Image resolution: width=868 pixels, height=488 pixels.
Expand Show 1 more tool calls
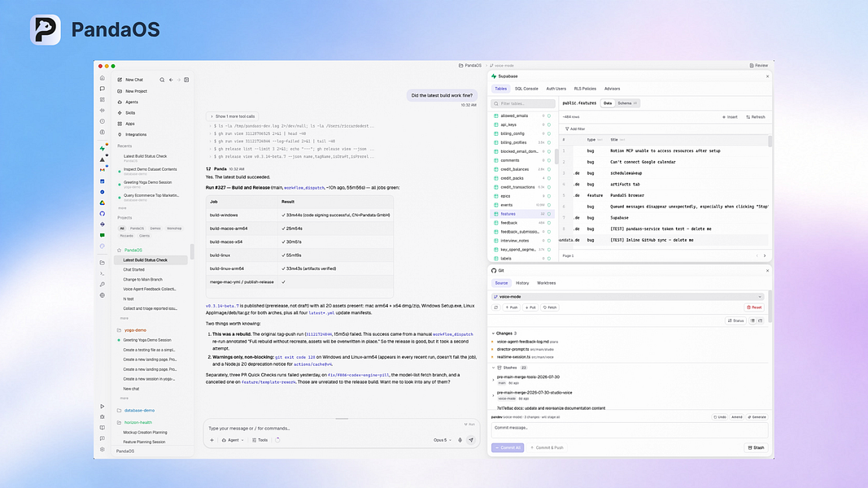point(233,116)
